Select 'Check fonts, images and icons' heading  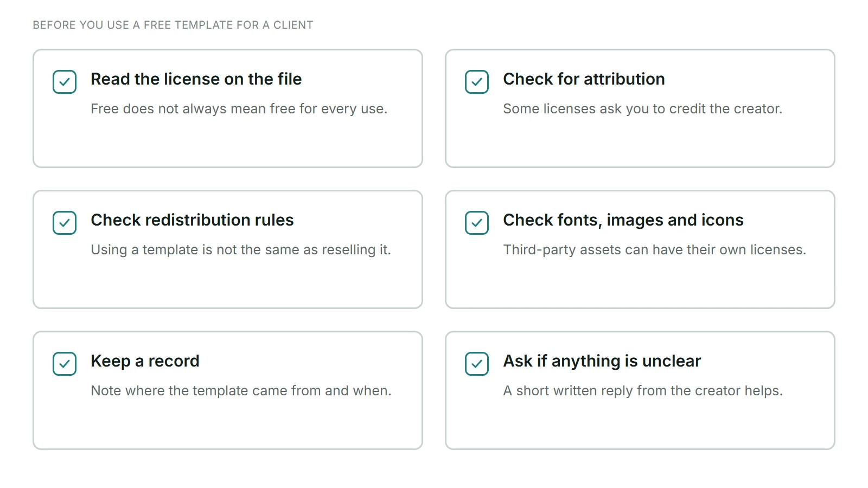coord(623,220)
